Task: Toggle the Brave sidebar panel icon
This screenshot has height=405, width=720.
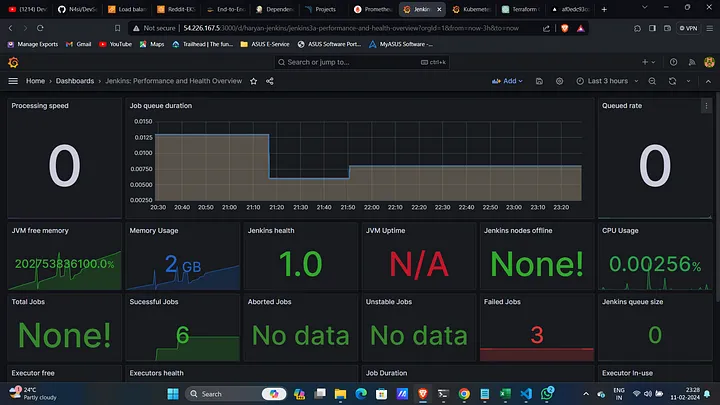Action: (x=652, y=28)
